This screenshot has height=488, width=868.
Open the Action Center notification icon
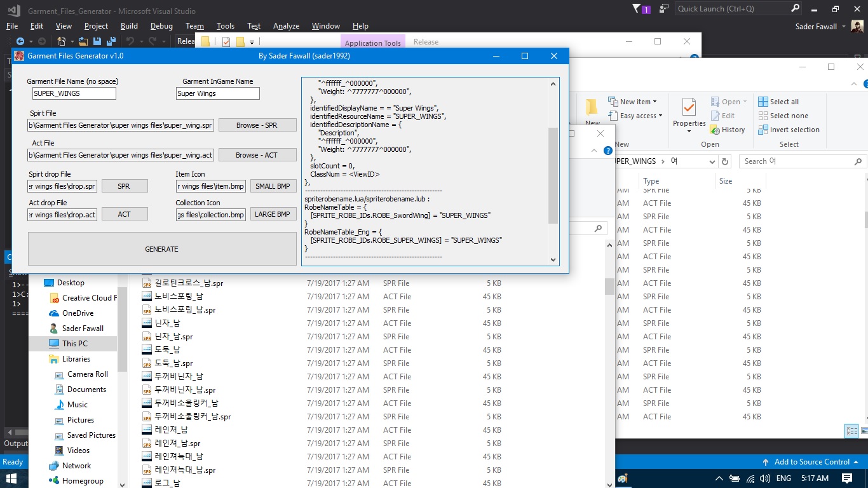(x=847, y=478)
